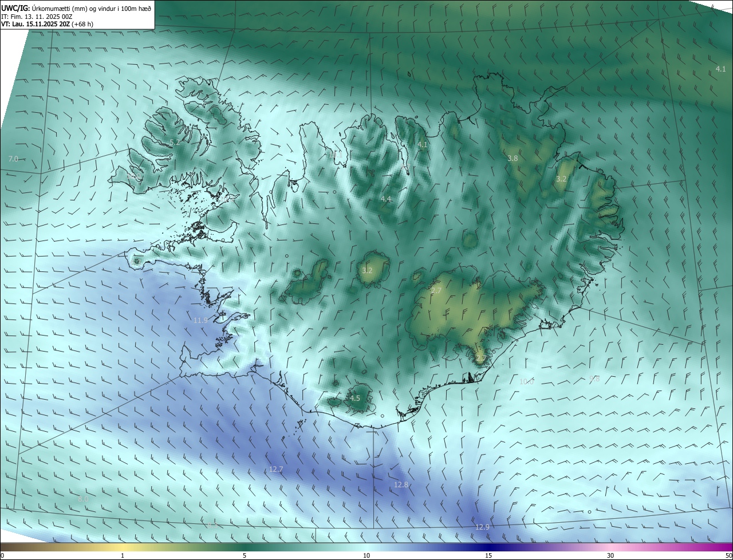Click the valid time 'VT: Lau. 15.11.2025 20Z (+68 h)'
The width and height of the screenshot is (733, 560).
click(x=48, y=24)
